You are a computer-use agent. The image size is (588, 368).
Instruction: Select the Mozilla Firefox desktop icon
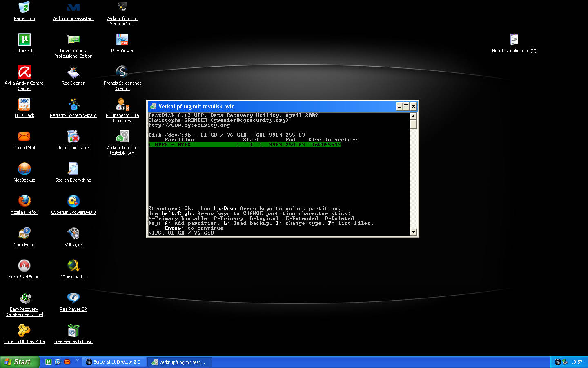click(x=24, y=201)
